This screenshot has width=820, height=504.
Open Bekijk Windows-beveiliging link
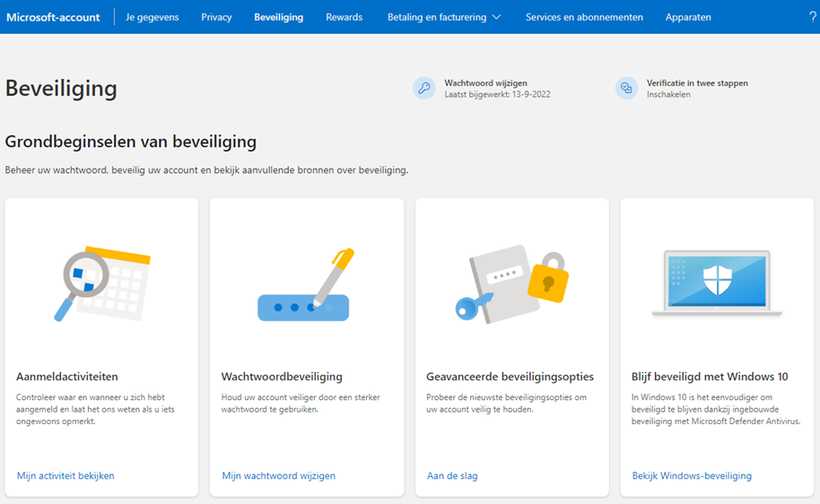pos(692,476)
